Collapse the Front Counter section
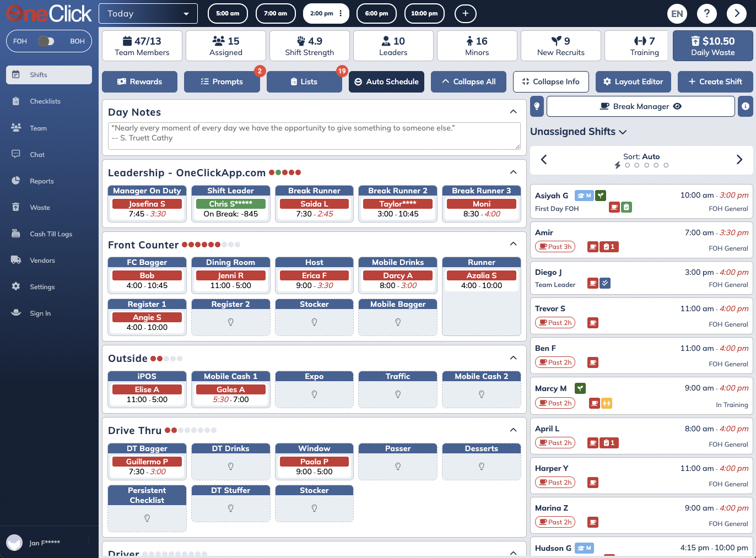 (x=513, y=244)
